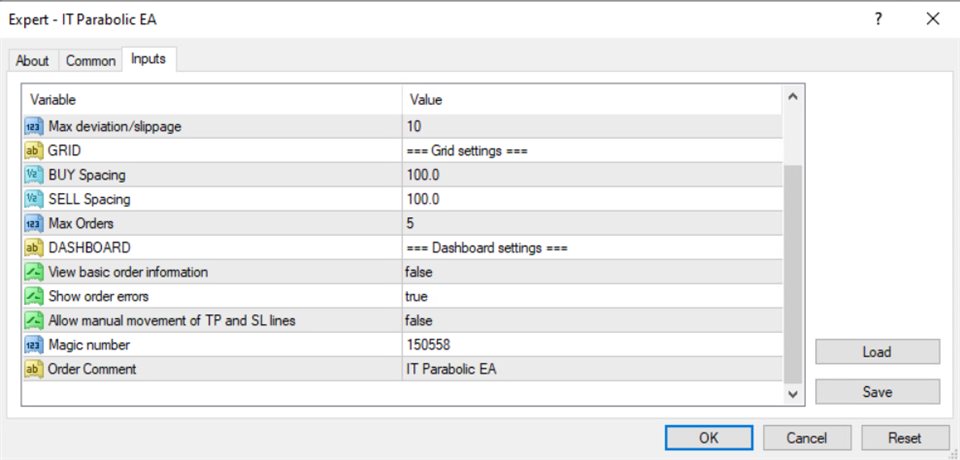This screenshot has height=460, width=960.
Task: Click the string icon beside Order Comment
Action: click(33, 369)
